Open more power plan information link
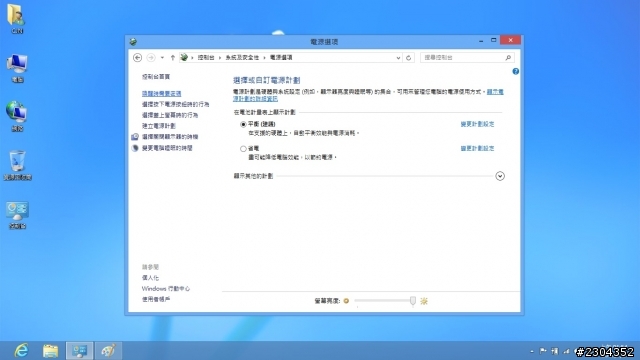 [255, 98]
